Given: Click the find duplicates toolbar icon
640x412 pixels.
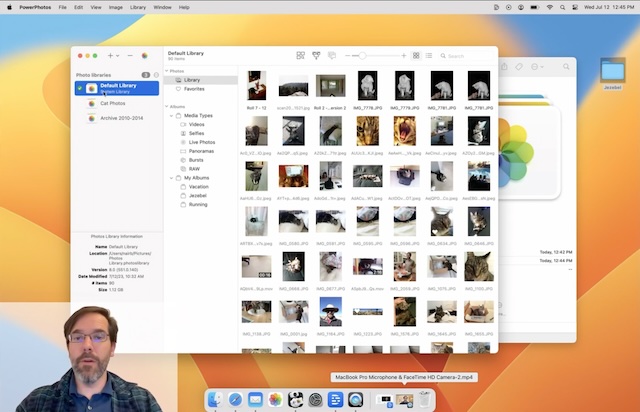Looking at the screenshot, I should click(300, 56).
